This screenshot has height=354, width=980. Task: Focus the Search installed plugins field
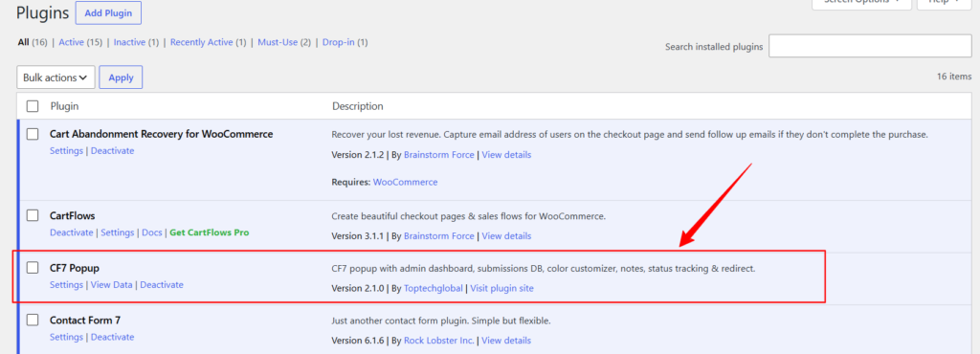pos(870,46)
